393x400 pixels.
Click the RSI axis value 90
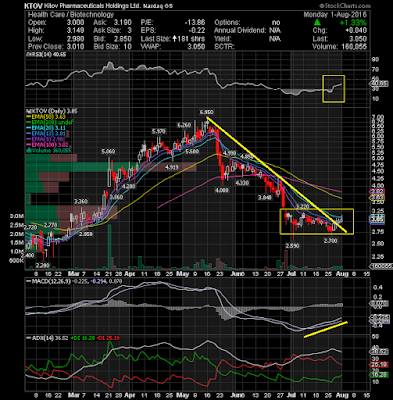pos(375,60)
